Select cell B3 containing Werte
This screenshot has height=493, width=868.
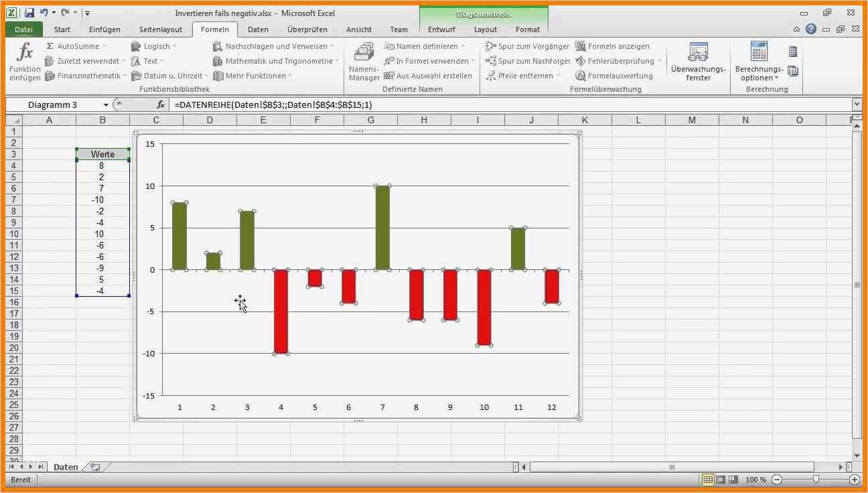102,154
